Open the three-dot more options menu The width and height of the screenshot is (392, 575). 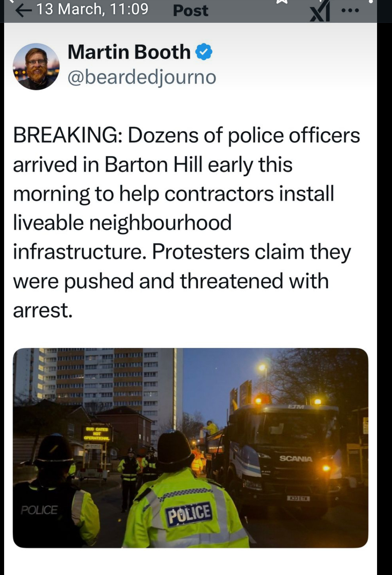pyautogui.click(x=350, y=10)
